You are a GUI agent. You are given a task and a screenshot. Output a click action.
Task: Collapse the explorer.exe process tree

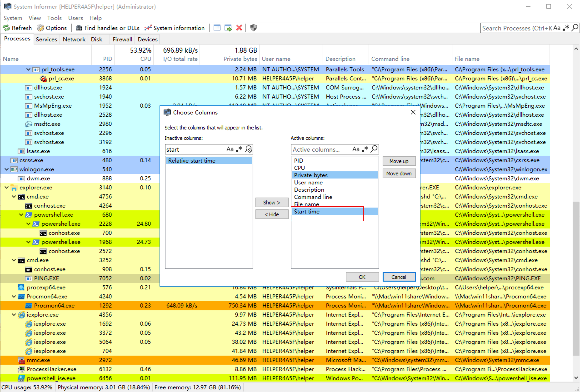(x=7, y=188)
